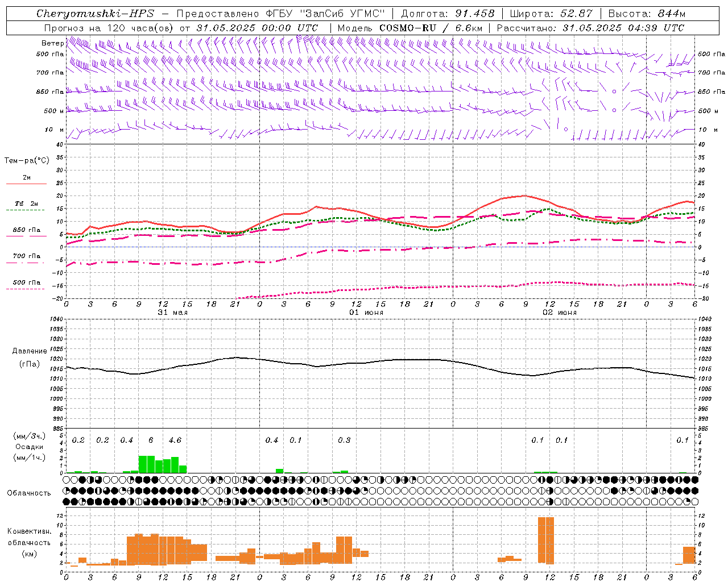This screenshot has height=582, width=728.
Task: Click the '(гПа)' pressure unit label
Action: tap(30, 364)
